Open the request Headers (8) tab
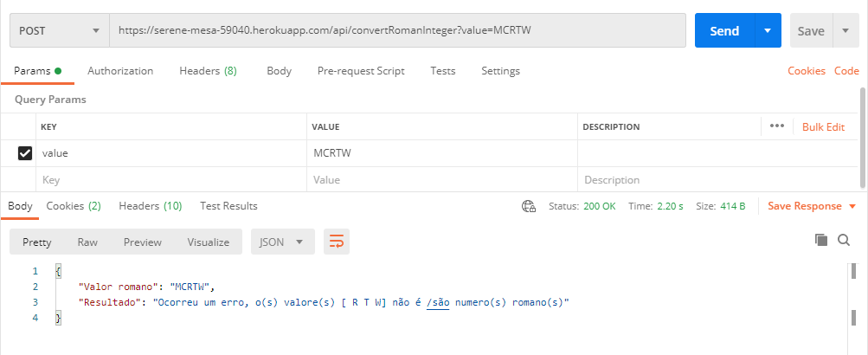This screenshot has width=868, height=355. point(209,71)
